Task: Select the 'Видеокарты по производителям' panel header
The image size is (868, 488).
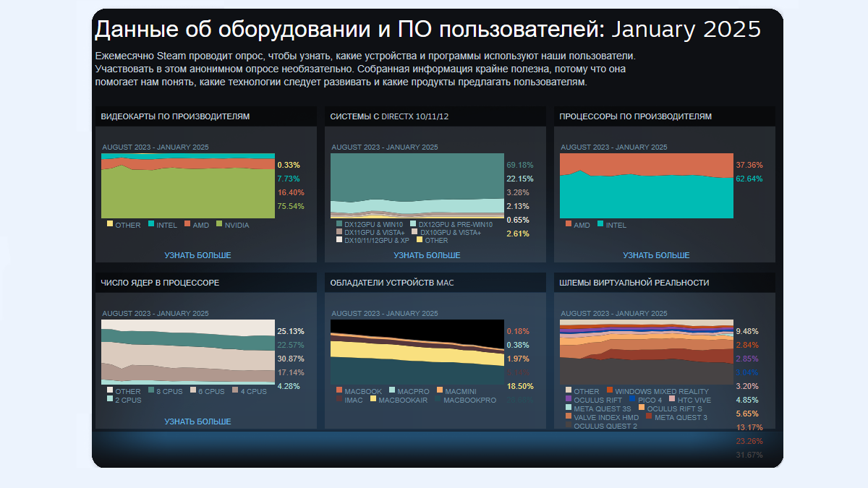Action: pos(206,116)
